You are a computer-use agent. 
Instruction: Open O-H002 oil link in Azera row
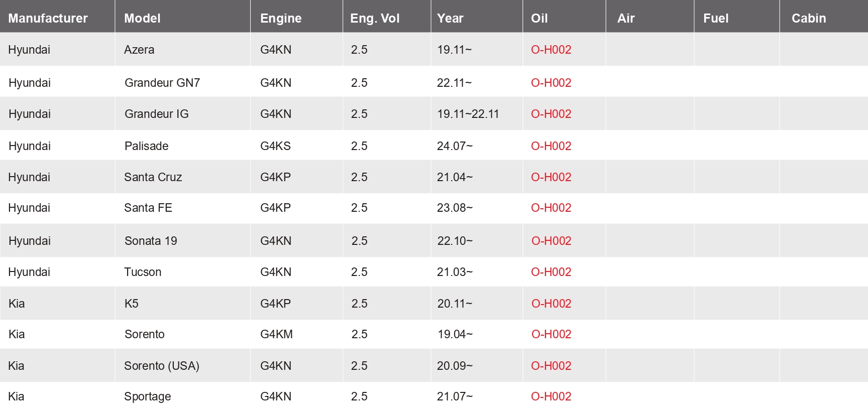[x=551, y=50]
